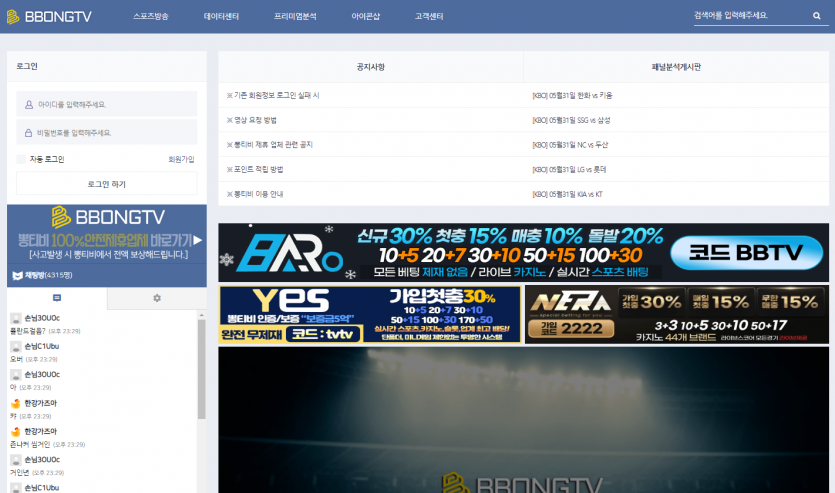
Task: Click avatar of 손님30U0c asking 몰란드컬름
Action: click(x=15, y=318)
